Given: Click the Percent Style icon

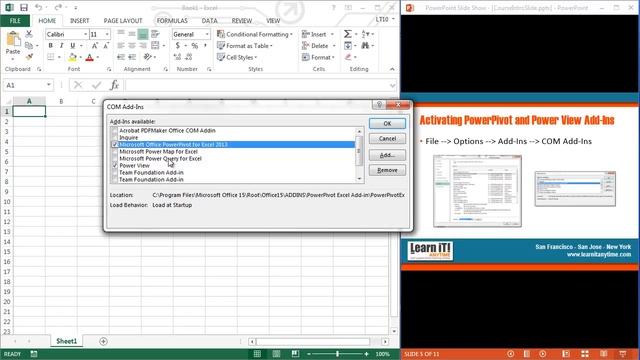Looking at the screenshot, I should pyautogui.click(x=195, y=46).
